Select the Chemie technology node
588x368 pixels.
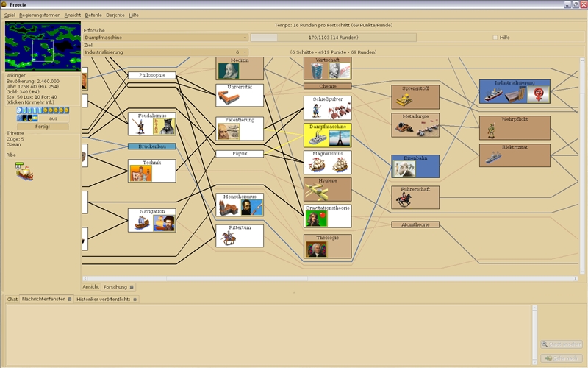pos(327,86)
